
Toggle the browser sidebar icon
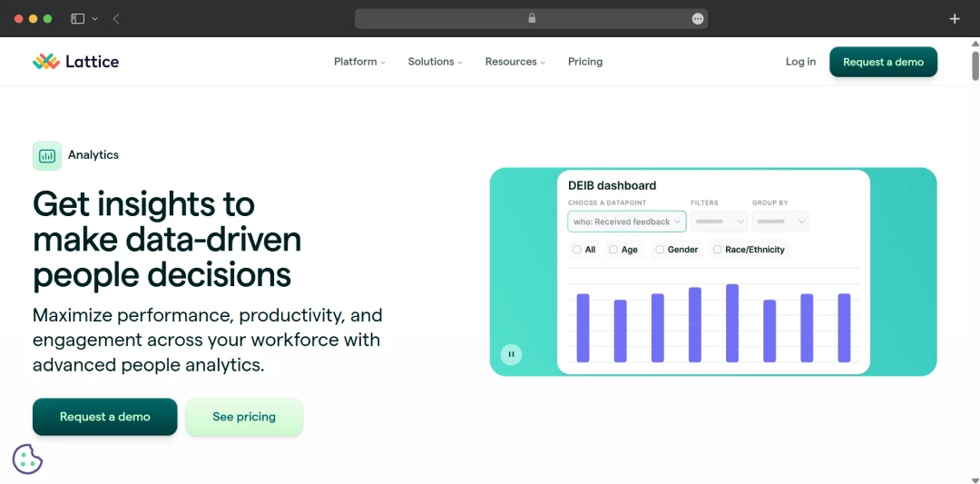pos(77,19)
